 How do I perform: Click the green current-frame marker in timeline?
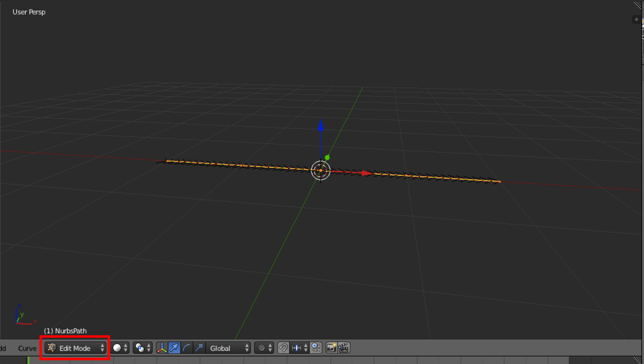pyautogui.click(x=28, y=360)
